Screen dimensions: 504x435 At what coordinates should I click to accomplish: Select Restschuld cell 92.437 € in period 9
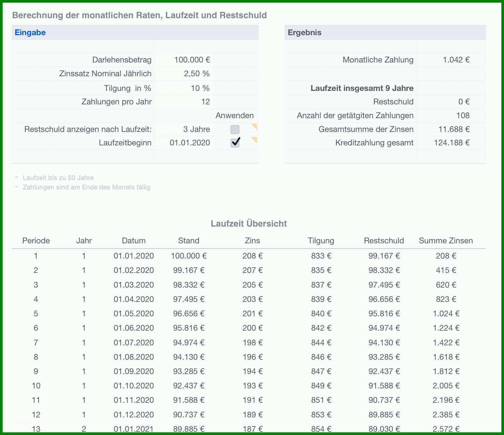coord(384,371)
